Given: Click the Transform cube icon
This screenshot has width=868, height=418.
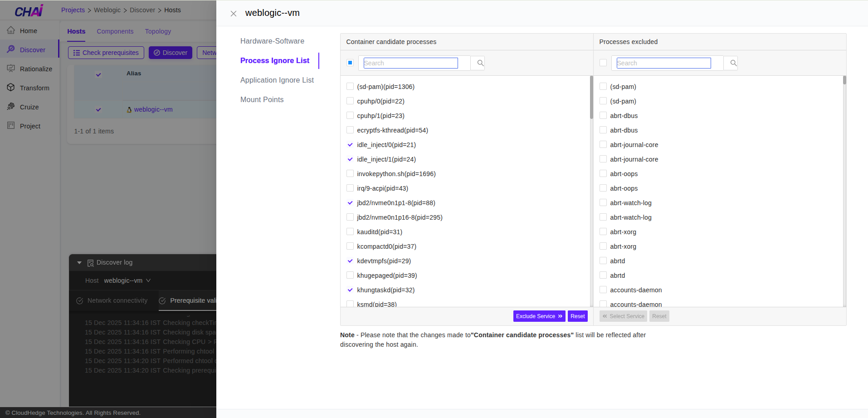Looking at the screenshot, I should pos(11,88).
